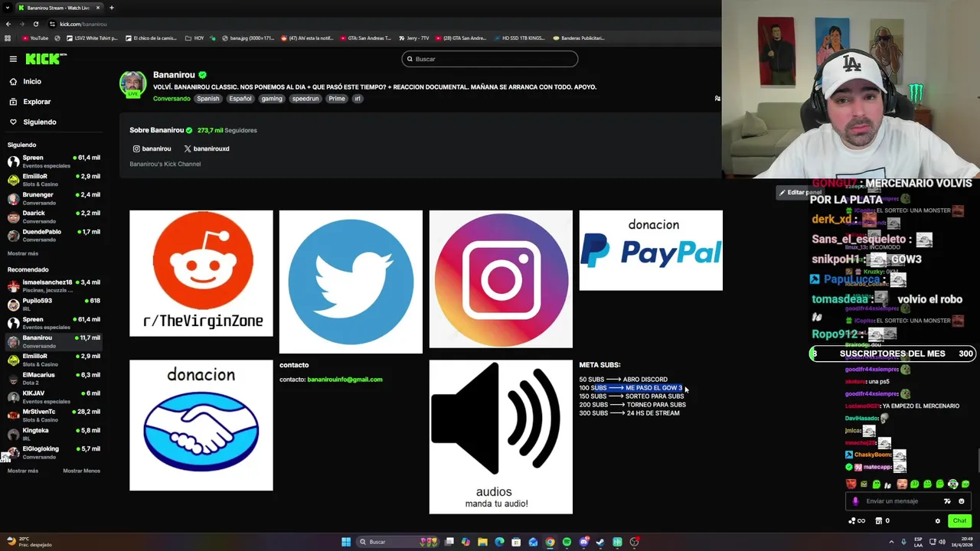Open ElGlogloking recommended channel

tap(54, 452)
